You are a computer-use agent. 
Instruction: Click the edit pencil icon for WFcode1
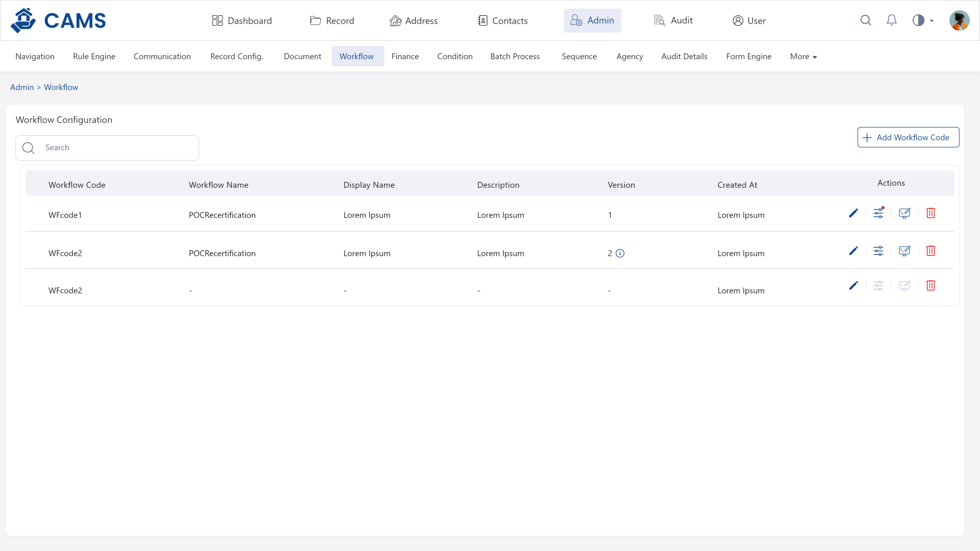[x=853, y=213]
